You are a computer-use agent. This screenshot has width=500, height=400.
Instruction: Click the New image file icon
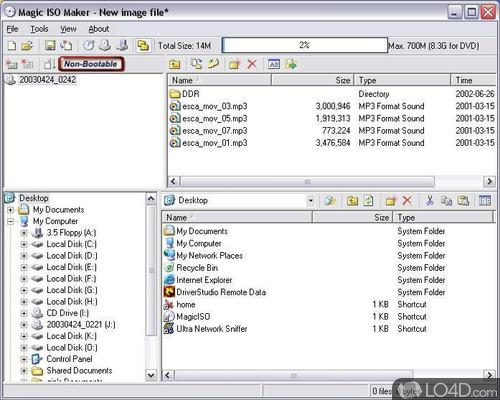click(12, 46)
